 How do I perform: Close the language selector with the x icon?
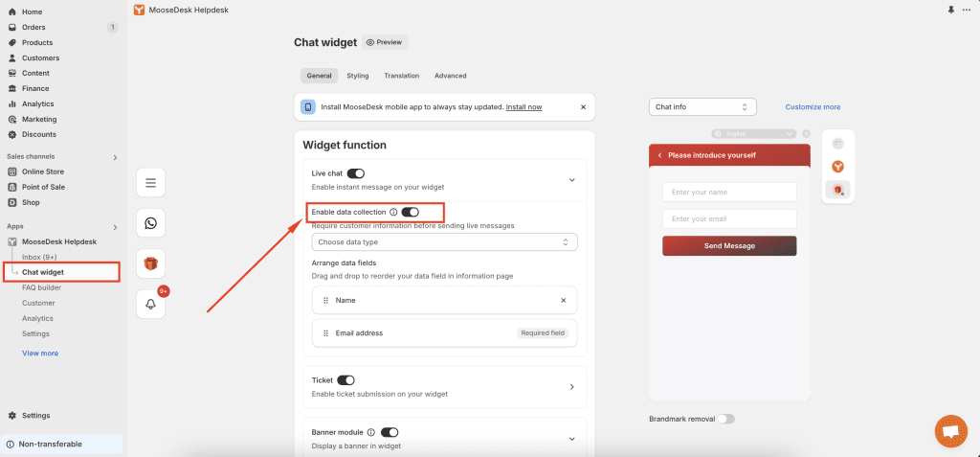pos(806,134)
